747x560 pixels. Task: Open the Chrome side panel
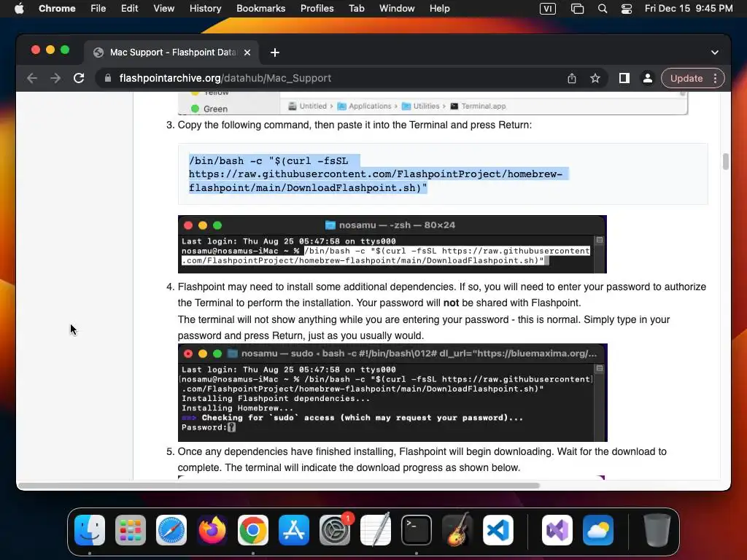point(624,78)
